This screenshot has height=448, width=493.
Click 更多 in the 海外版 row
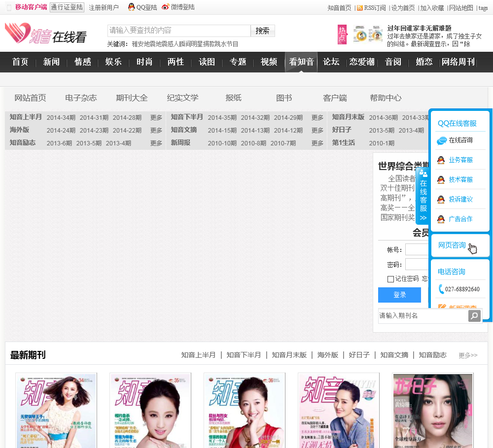pos(156,131)
